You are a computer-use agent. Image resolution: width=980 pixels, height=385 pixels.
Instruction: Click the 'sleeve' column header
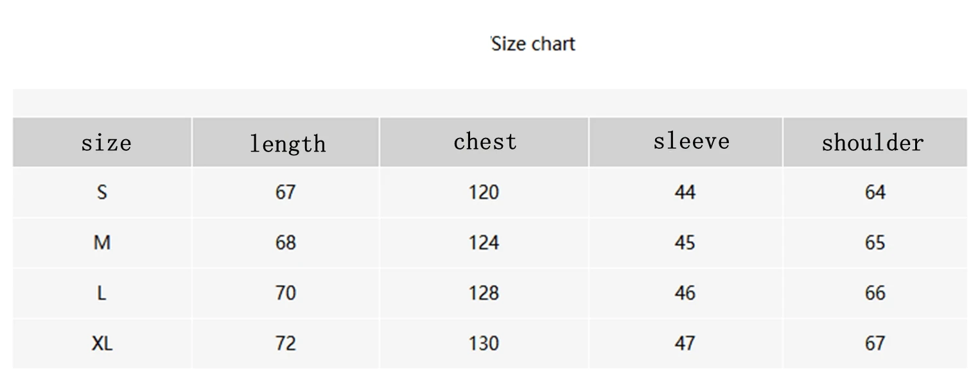[691, 141]
